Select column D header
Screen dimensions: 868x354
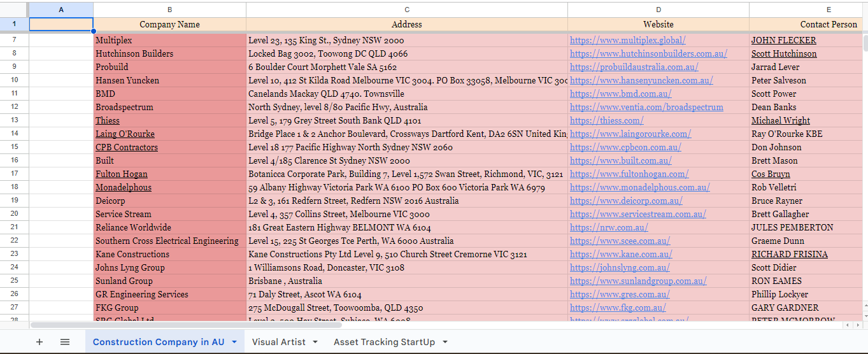(658, 10)
